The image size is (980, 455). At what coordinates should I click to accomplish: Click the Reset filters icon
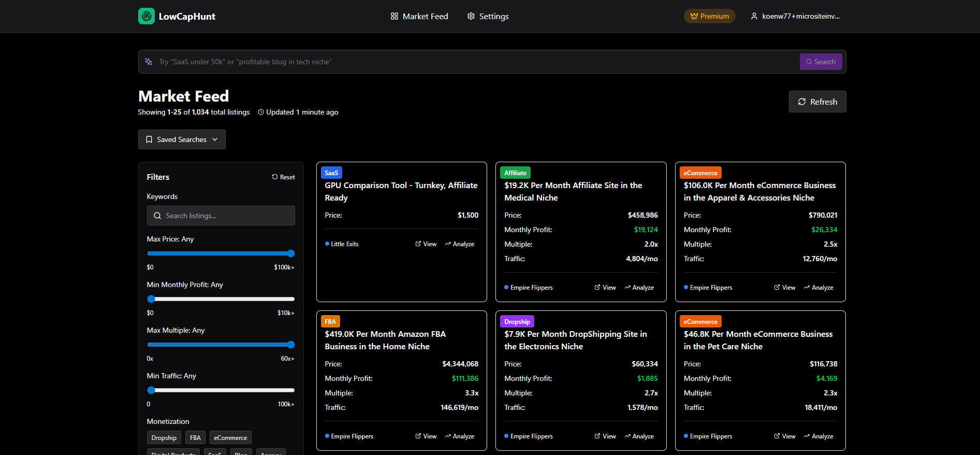[x=275, y=177]
